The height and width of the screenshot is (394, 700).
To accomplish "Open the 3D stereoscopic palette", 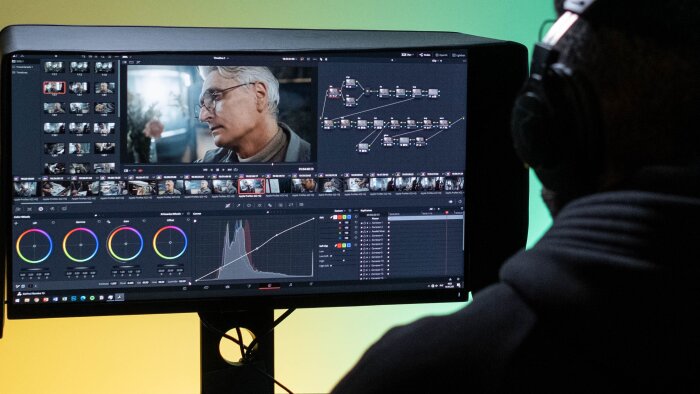I will tap(301, 205).
